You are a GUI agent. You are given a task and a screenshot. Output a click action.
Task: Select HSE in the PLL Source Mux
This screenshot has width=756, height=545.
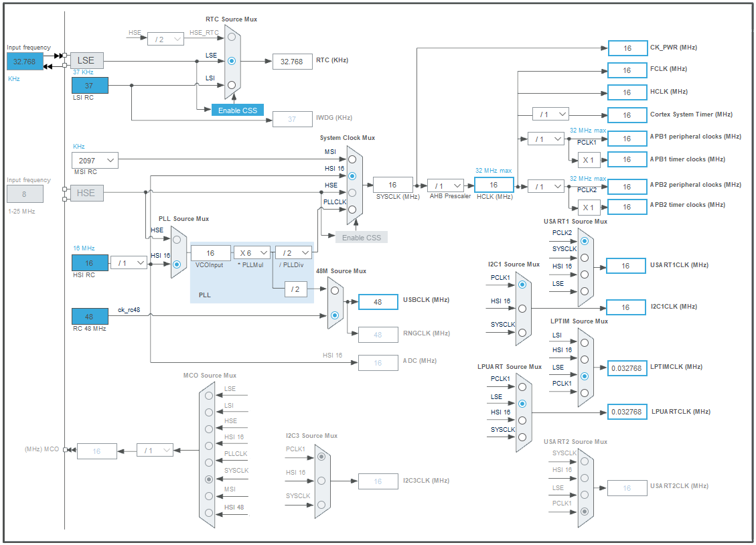tap(177, 238)
